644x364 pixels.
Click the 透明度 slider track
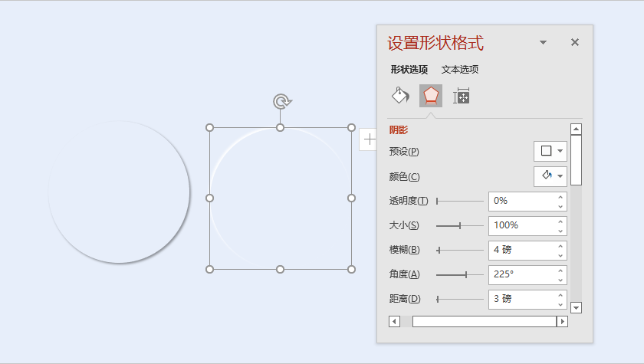[460, 201]
